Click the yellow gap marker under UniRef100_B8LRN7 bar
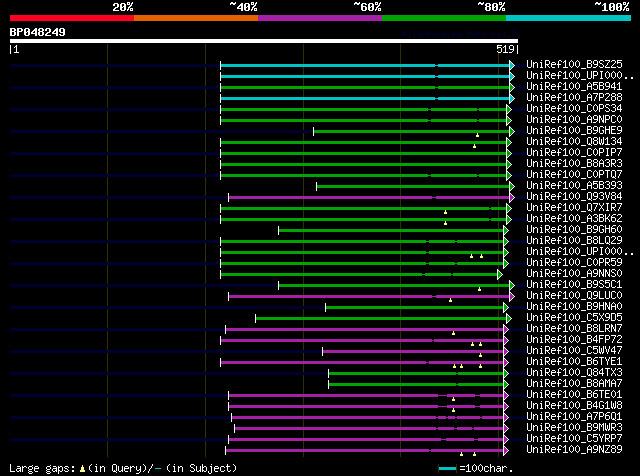The width and height of the screenshot is (640, 476). [x=453, y=333]
